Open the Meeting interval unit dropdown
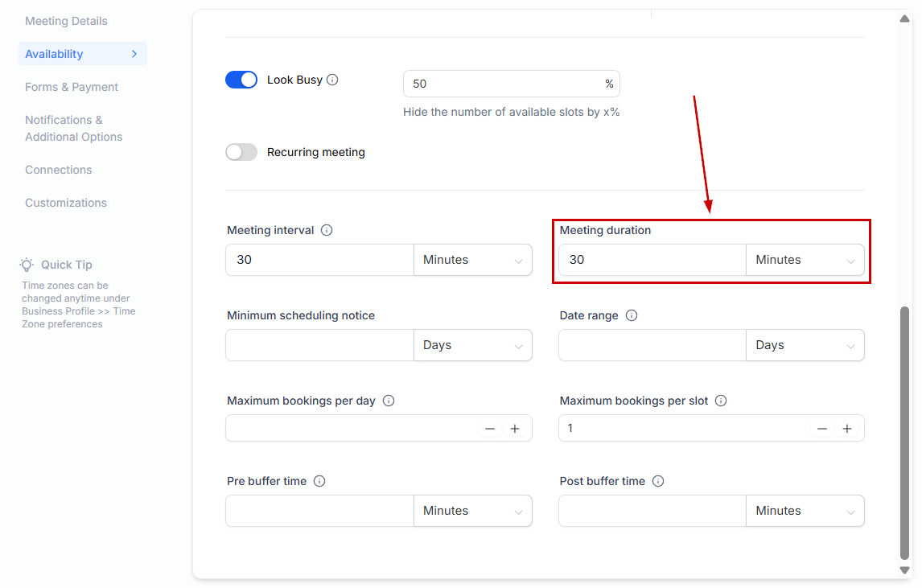The height and width of the screenshot is (588, 922). point(472,260)
